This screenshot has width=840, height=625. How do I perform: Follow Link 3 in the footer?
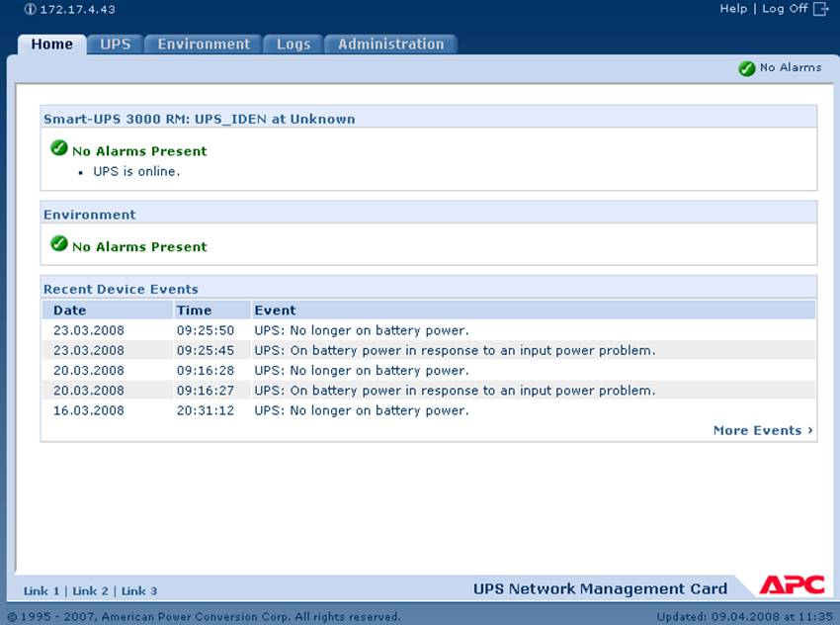pyautogui.click(x=138, y=590)
